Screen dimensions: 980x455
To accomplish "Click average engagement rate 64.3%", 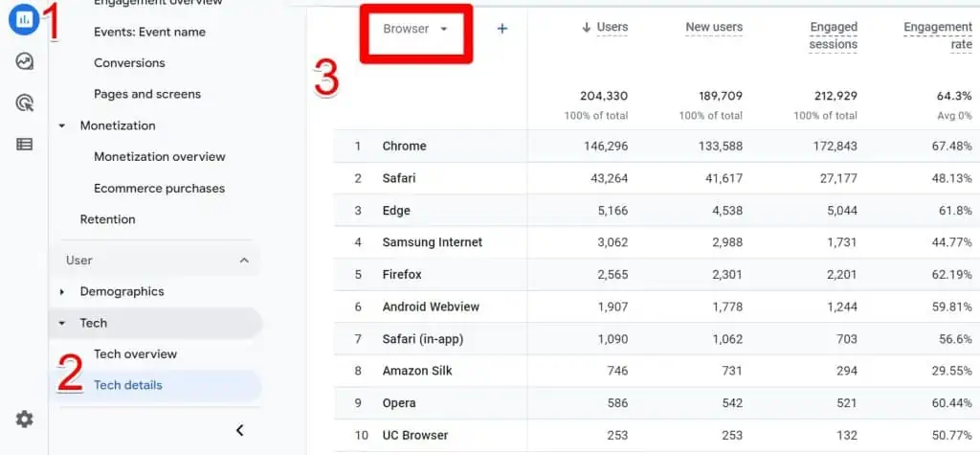I will (954, 97).
